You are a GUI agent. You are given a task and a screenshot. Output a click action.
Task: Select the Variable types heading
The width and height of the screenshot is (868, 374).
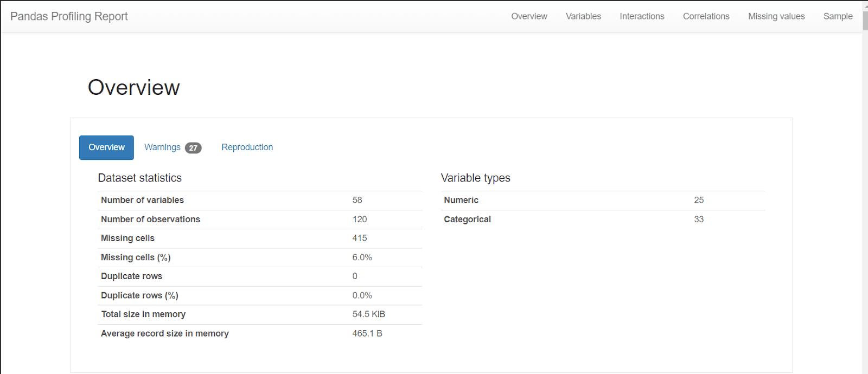tap(475, 178)
